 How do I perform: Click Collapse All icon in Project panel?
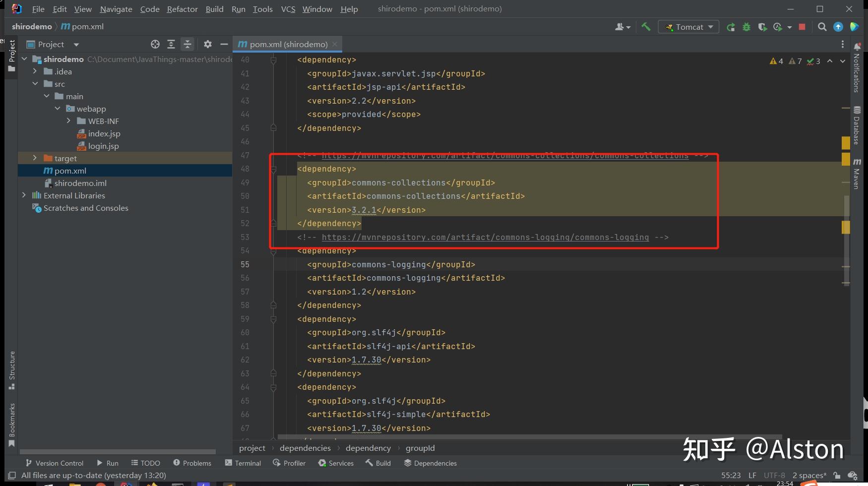pos(187,44)
